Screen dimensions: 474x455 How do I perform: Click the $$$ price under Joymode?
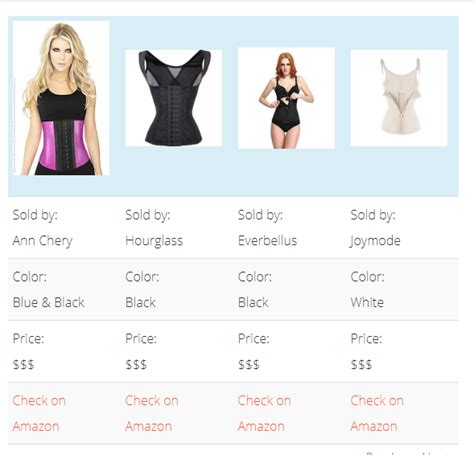pos(361,364)
